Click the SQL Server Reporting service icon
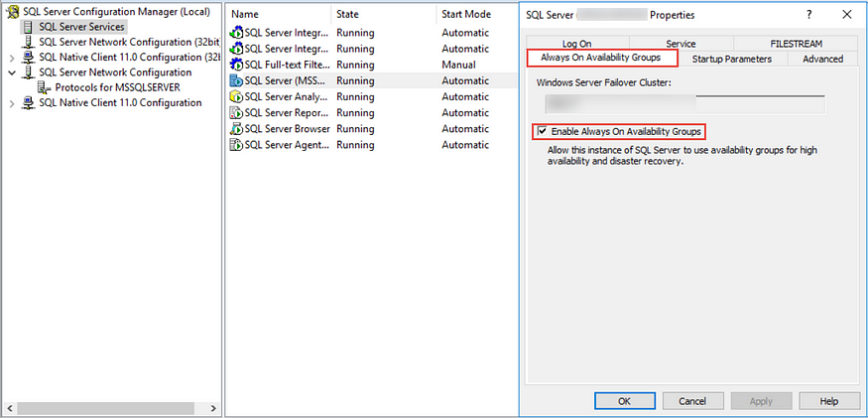The width and height of the screenshot is (868, 418). [236, 113]
